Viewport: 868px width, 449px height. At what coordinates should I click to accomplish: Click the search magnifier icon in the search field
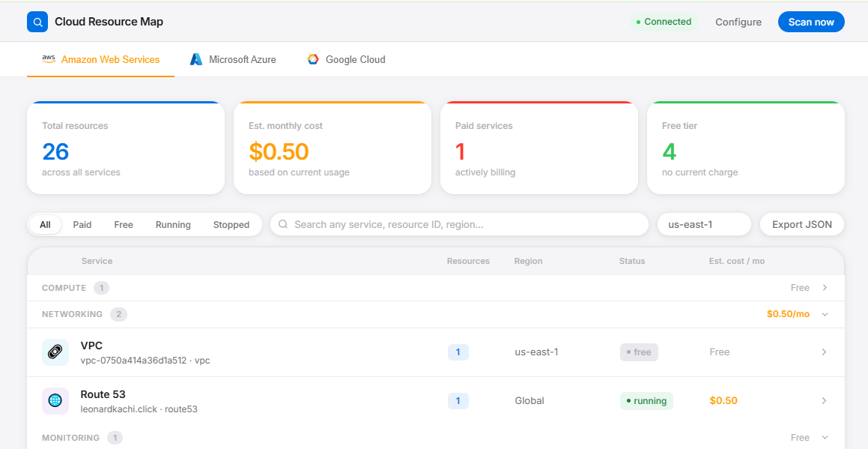pos(283,224)
